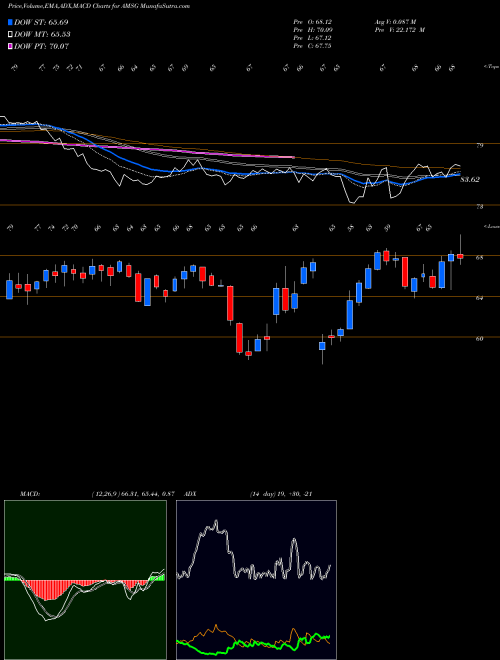500x660 pixels.
Task: Click the 'Pre C: 67.75' close value
Action: [312, 46]
